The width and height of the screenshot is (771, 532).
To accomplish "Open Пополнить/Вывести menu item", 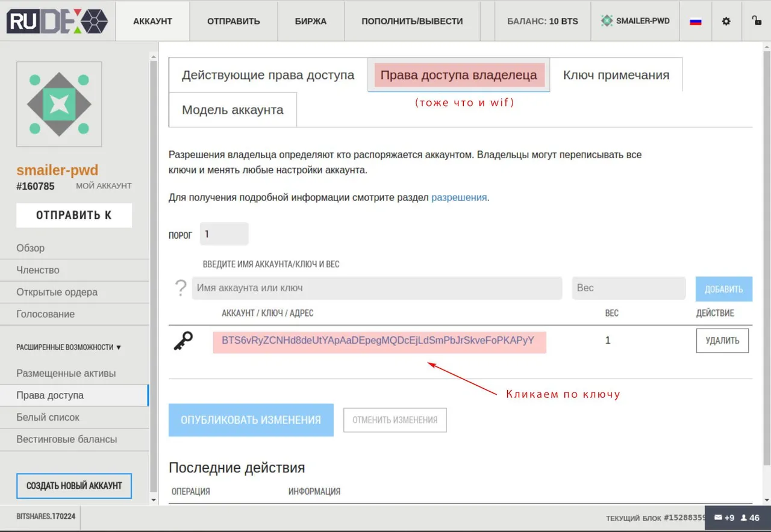I will [412, 21].
